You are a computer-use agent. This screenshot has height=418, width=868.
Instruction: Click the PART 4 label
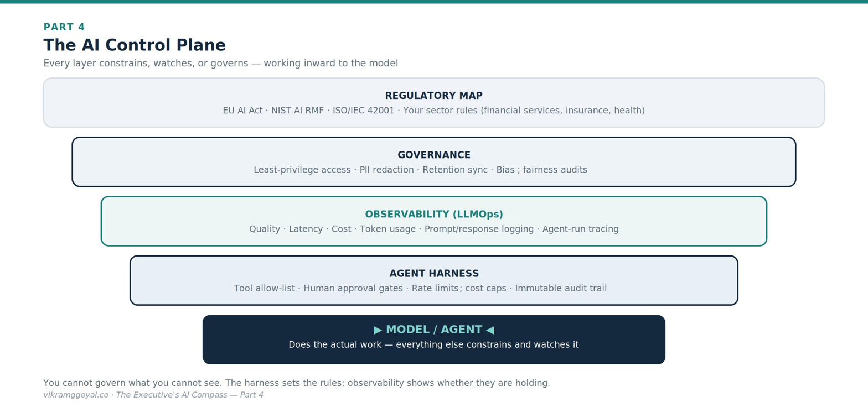click(x=64, y=27)
